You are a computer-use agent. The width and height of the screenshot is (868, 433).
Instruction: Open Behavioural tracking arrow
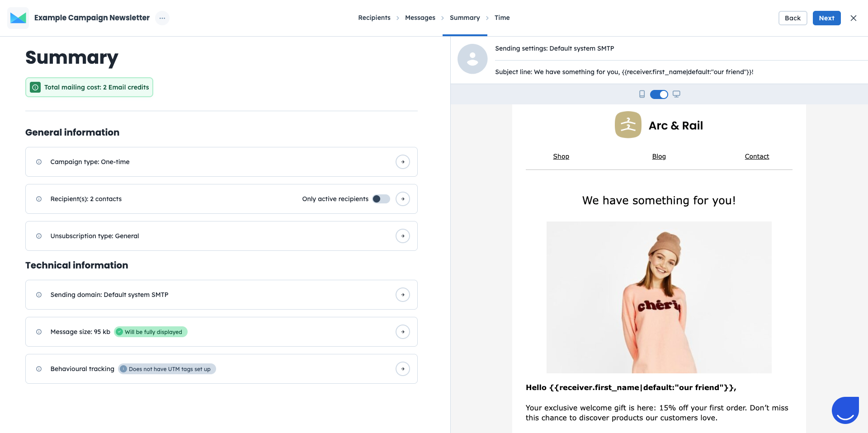coord(403,369)
